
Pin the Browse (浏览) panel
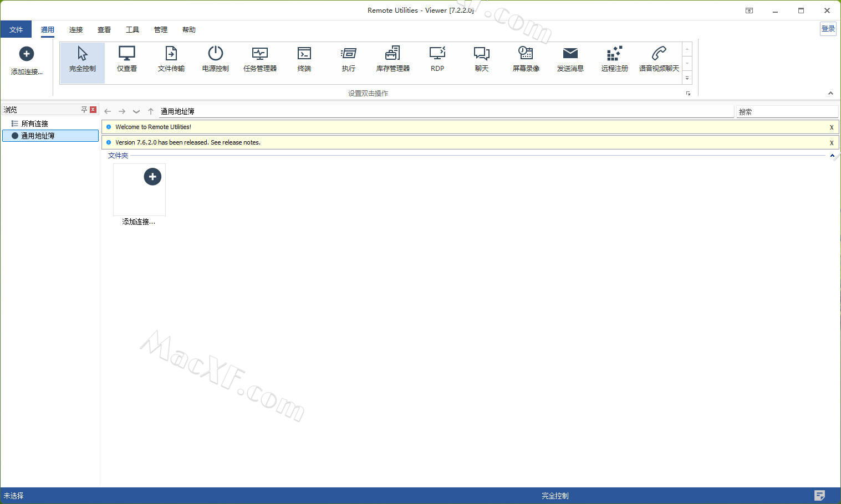84,110
